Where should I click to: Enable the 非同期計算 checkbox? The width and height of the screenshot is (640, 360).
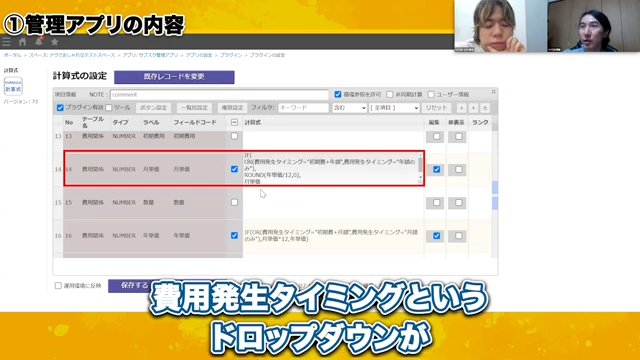pyautogui.click(x=389, y=94)
